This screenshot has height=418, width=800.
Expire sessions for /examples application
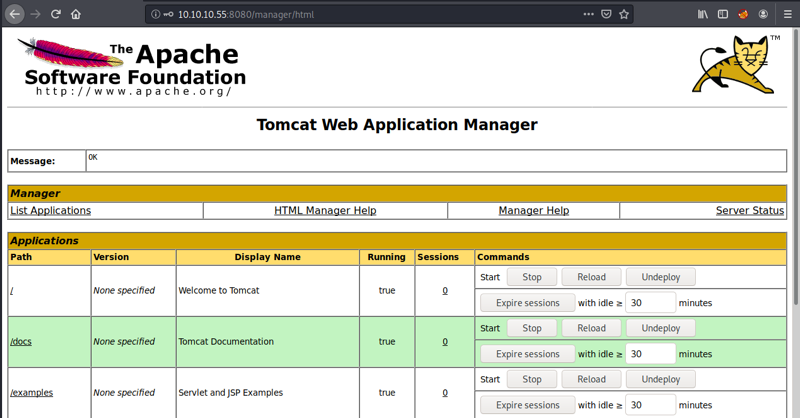528,405
